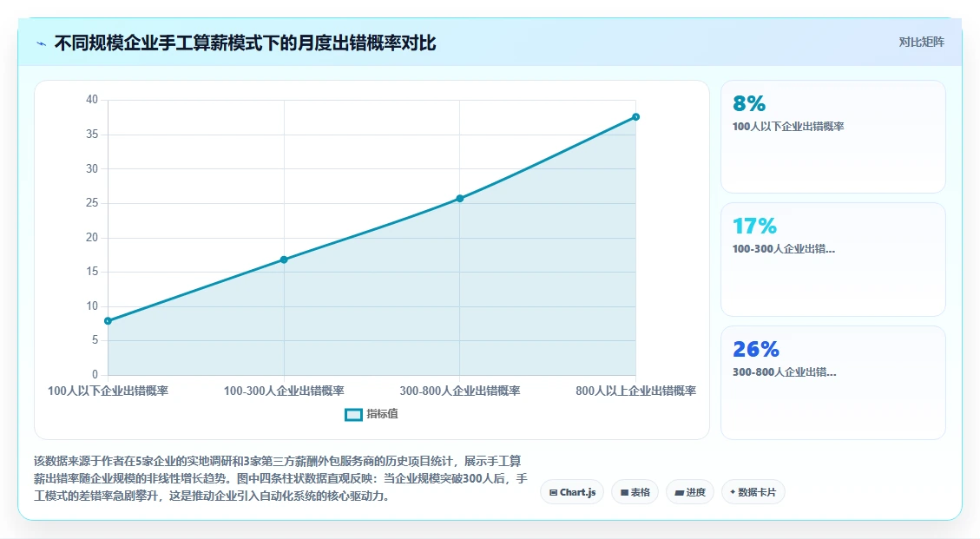
Task: Click the y-axis value 10
Action: 92,306
